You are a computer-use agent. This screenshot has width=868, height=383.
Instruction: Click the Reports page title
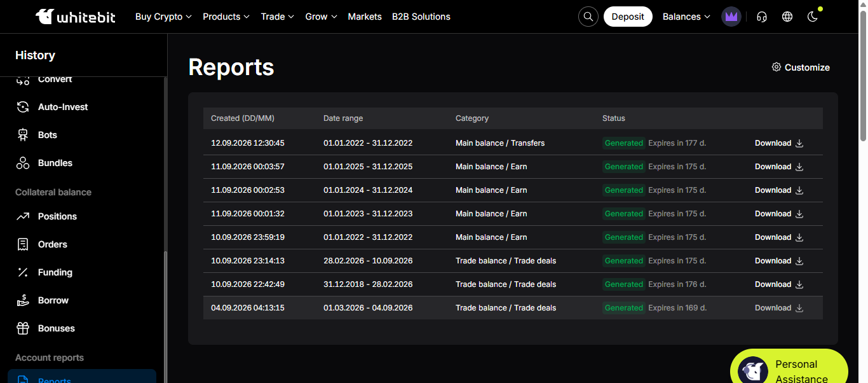click(231, 67)
